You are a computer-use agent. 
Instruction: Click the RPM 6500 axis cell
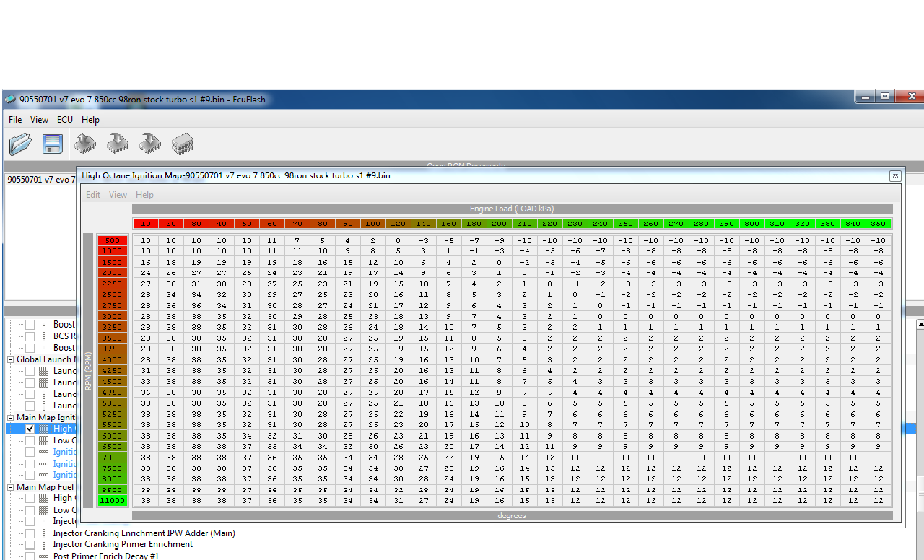[x=113, y=446]
